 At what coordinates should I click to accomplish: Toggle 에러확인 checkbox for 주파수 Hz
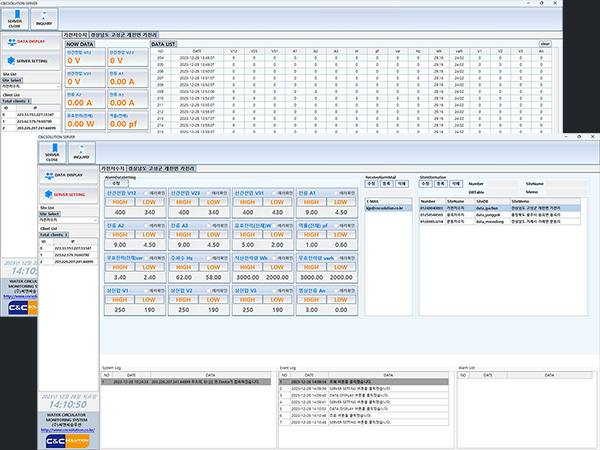click(x=211, y=259)
